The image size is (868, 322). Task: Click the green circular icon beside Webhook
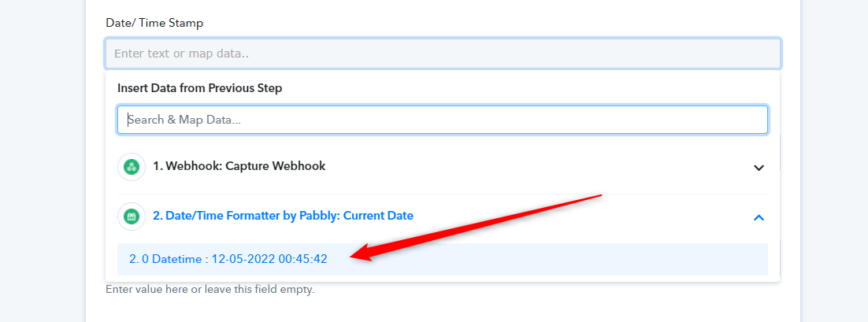[x=132, y=167]
